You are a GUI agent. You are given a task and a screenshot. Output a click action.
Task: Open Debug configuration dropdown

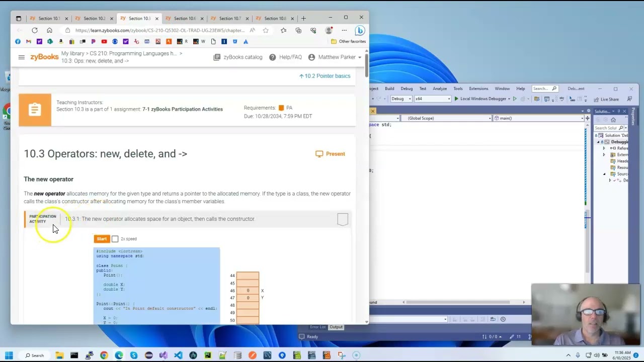(401, 99)
